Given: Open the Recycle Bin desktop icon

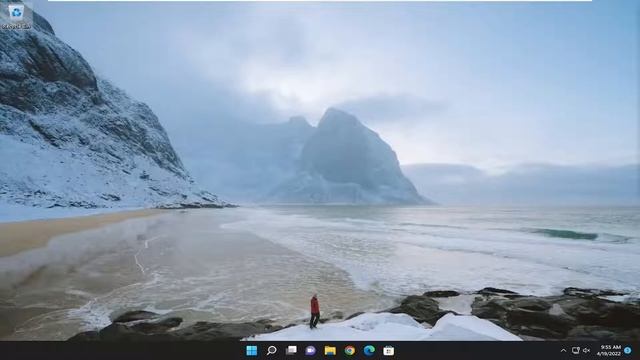Looking at the screenshot, I should tap(16, 16).
